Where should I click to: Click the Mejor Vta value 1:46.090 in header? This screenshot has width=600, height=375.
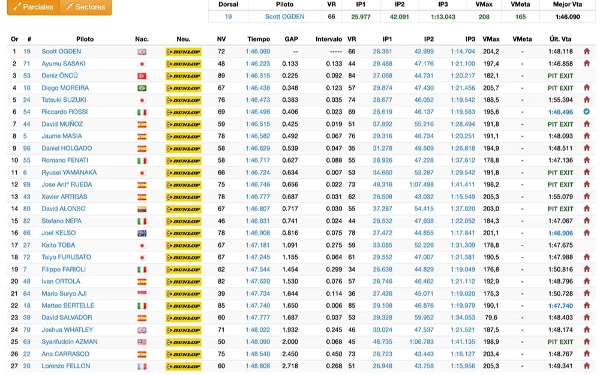(x=567, y=17)
